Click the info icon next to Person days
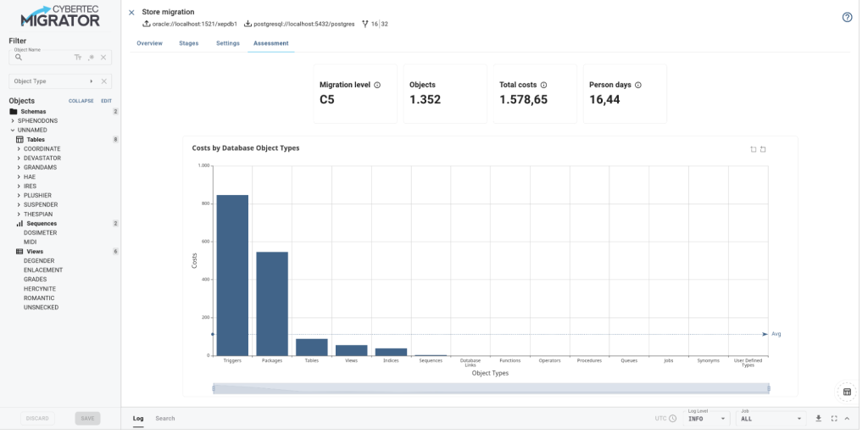Viewport: 868px width, 434px height. 638,85
